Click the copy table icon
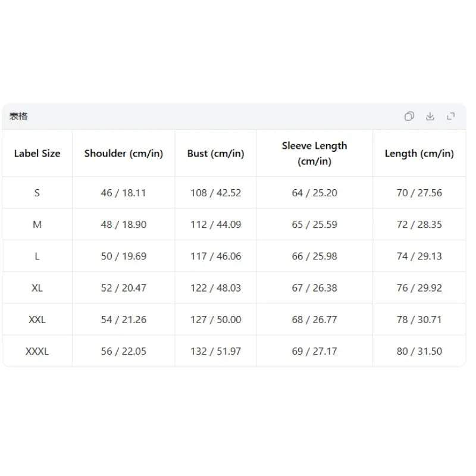The height and width of the screenshot is (476, 476). pos(409,116)
